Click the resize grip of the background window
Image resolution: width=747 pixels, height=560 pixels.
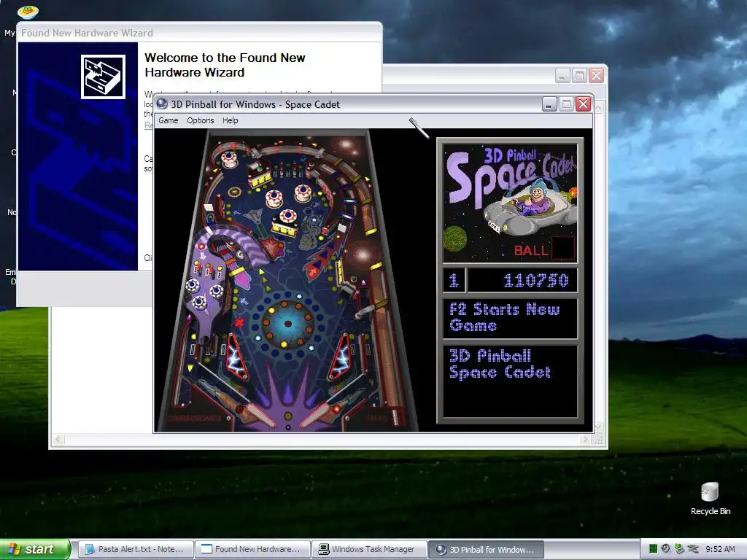(x=599, y=440)
